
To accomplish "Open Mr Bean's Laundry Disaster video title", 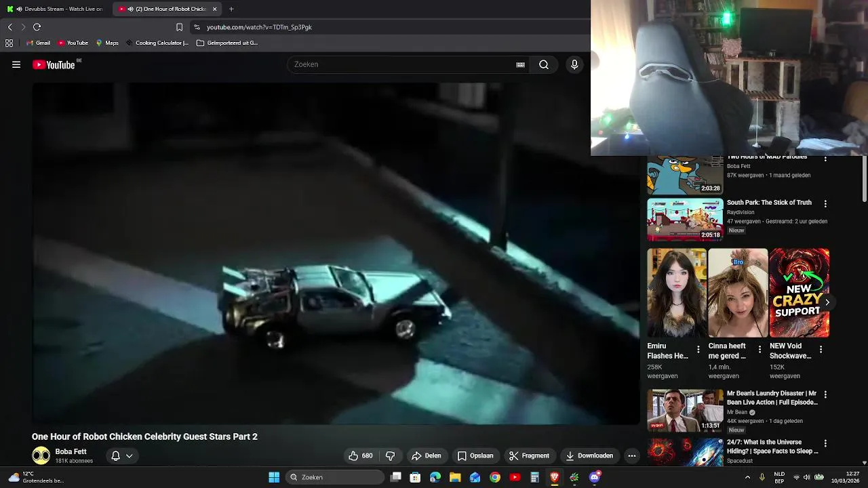I will pos(772,398).
